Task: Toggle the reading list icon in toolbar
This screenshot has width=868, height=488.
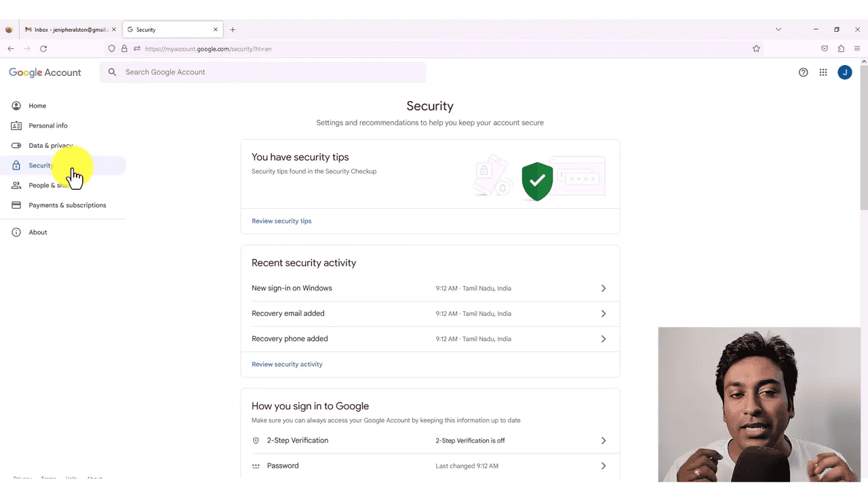Action: point(825,49)
